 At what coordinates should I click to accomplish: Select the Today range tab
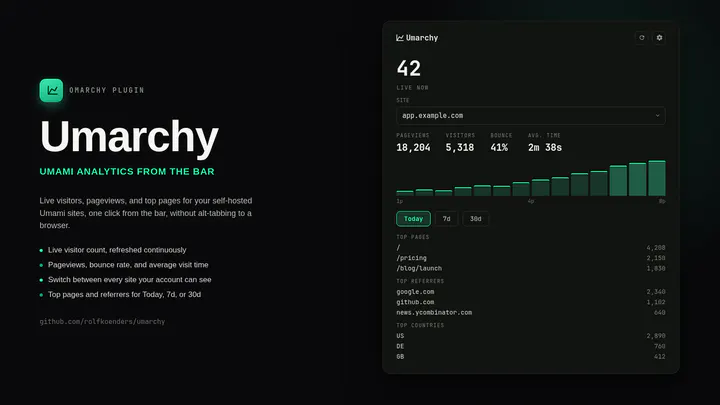[x=413, y=219]
